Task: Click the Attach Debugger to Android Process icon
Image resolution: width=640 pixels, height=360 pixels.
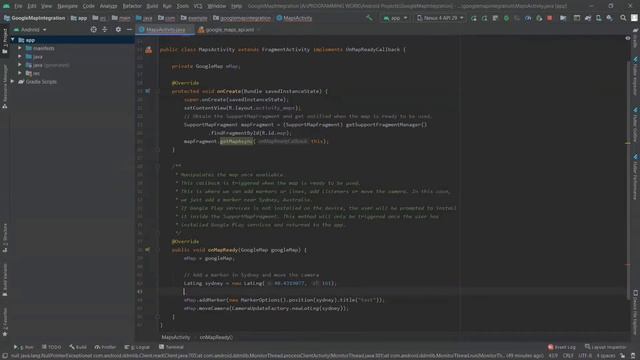Action: click(539, 18)
